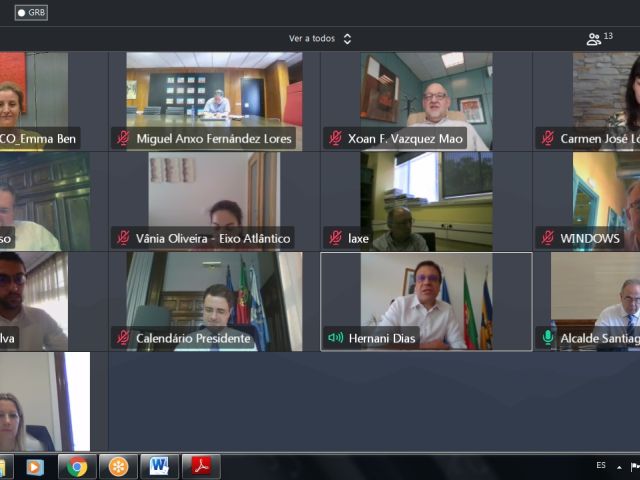Click muted mic icon beside Xoan F. Vazquez Mao
Image resolution: width=640 pixels, height=480 pixels.
(x=336, y=138)
